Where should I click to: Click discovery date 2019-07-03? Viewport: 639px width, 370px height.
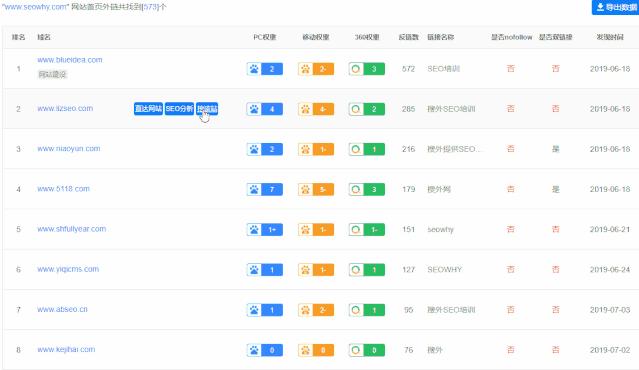click(610, 310)
